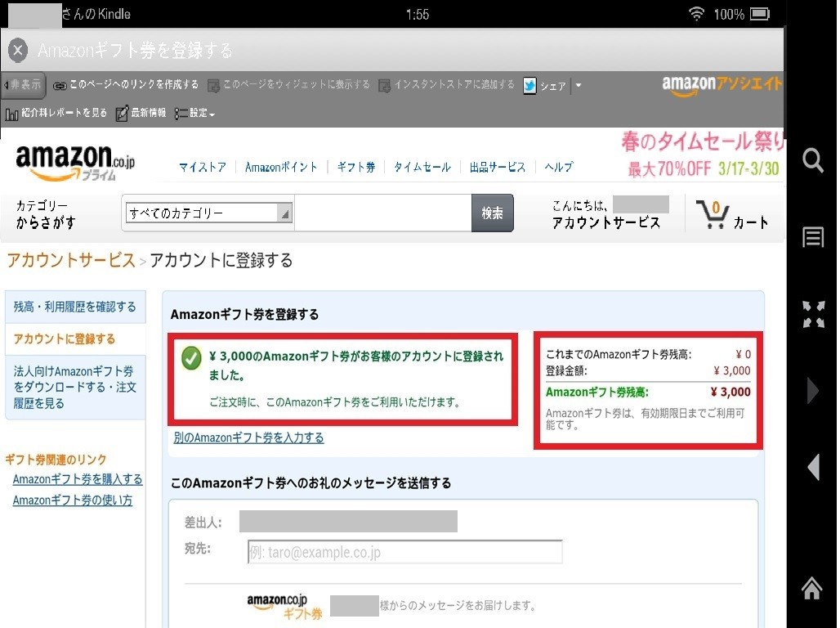Open Amazonポイント menu

281,168
